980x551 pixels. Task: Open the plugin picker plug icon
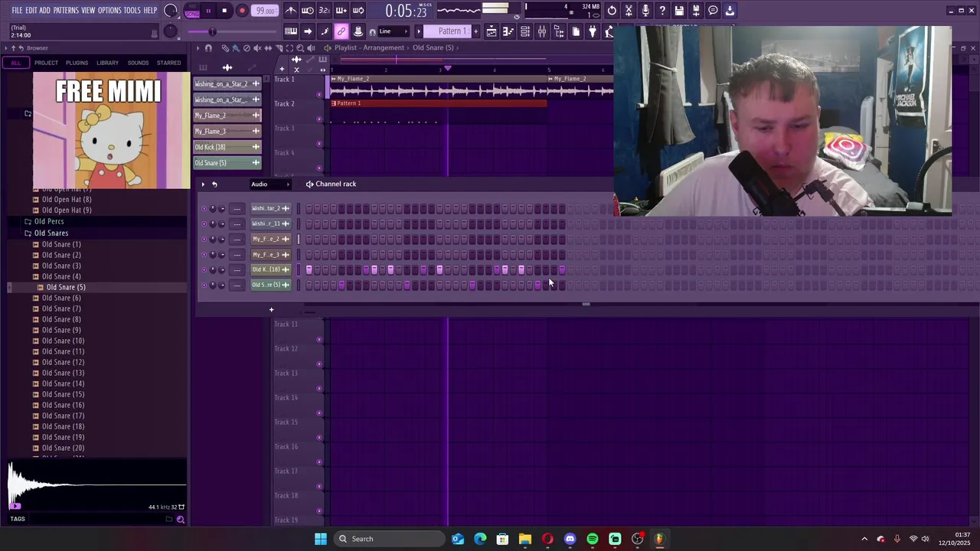(593, 31)
